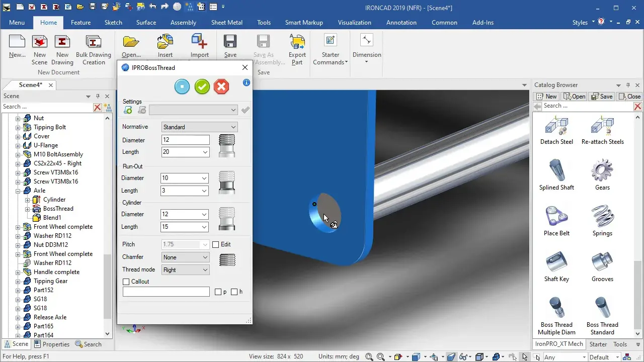Collapse the Axle tree node
644x362 pixels.
[x=18, y=191]
